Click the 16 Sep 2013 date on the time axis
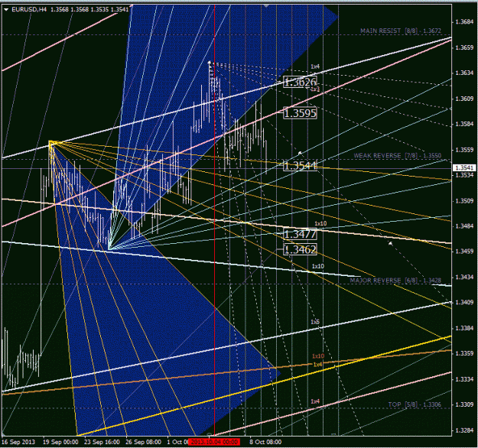This screenshot has height=448, width=478. 18,442
